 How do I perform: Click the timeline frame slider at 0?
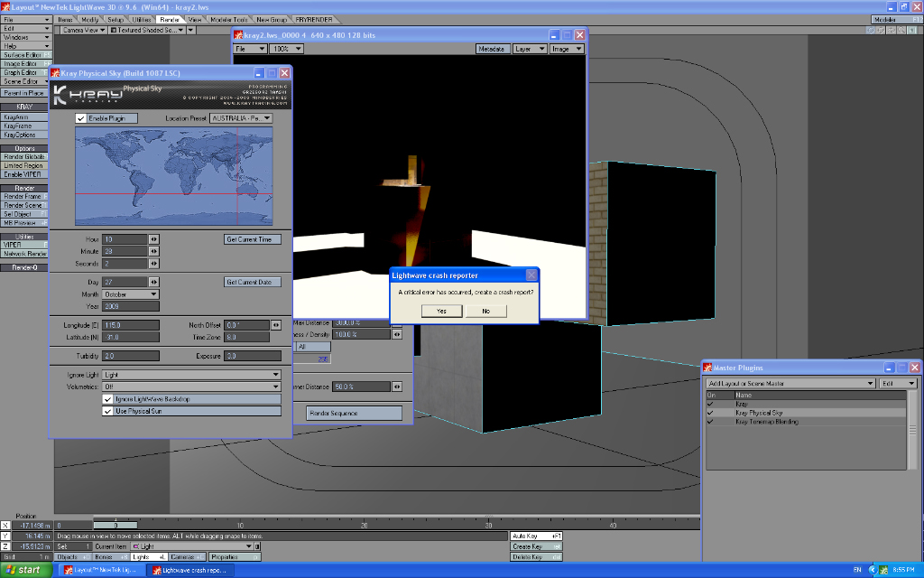click(115, 525)
